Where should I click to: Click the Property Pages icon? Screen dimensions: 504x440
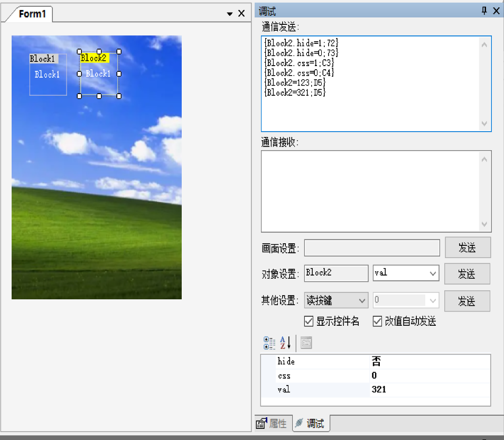(x=306, y=343)
